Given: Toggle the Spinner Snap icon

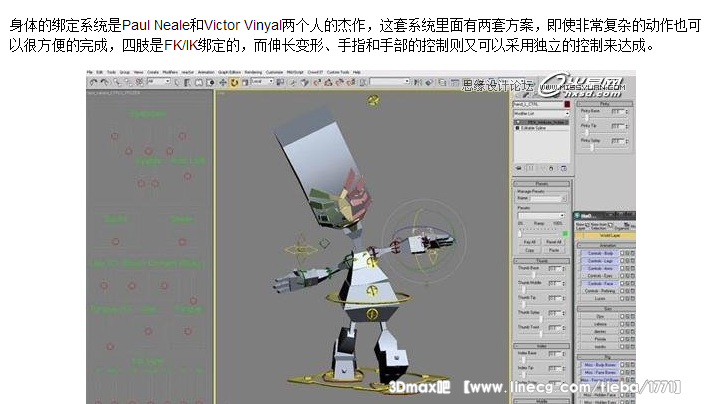Looking at the screenshot, I should (x=351, y=83).
